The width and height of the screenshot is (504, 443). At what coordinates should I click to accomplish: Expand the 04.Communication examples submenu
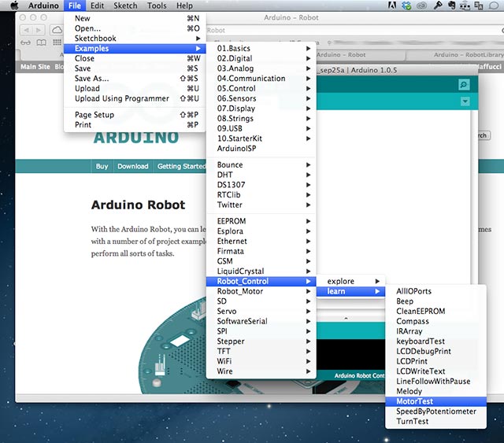pos(261,79)
